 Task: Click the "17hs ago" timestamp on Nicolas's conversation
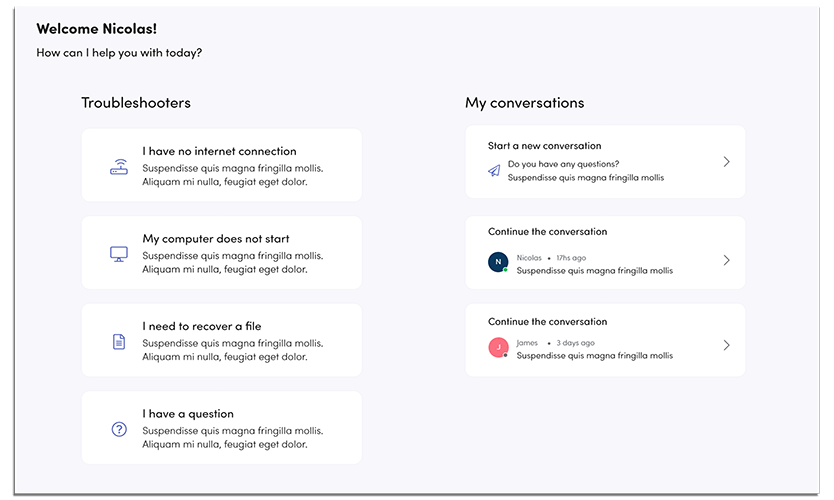pyautogui.click(x=571, y=258)
